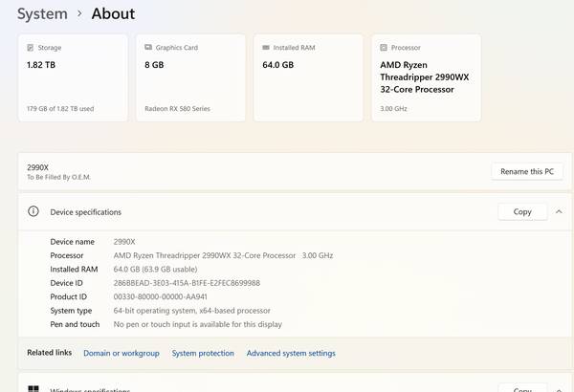Click the Installed RAM chip icon

[266, 47]
